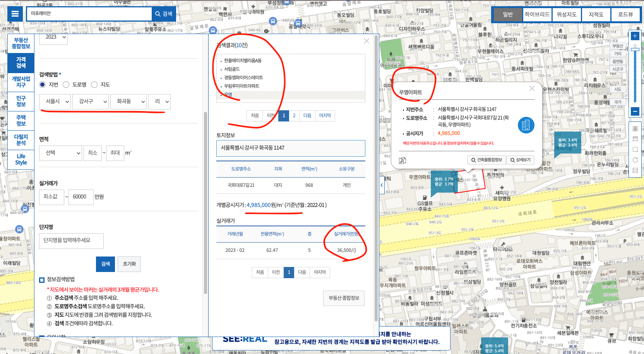This screenshot has height=354, width=644.
Task: Open the hamburger menu icon
Action: click(x=15, y=14)
